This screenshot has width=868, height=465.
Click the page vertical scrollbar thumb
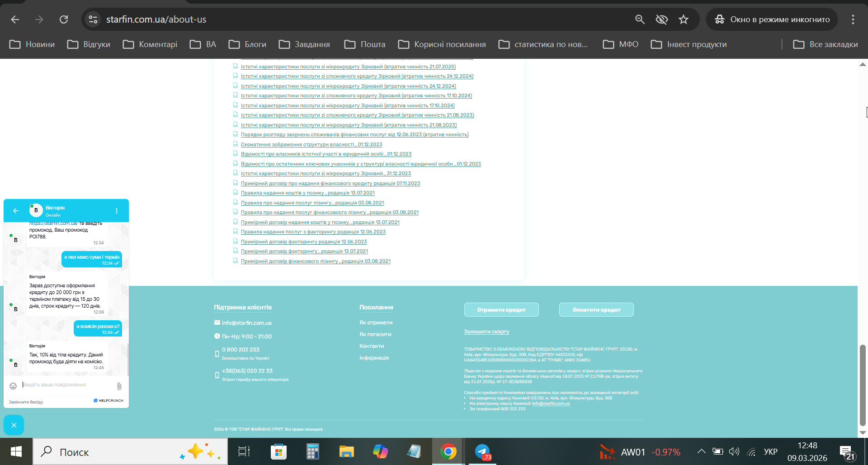[x=863, y=385]
